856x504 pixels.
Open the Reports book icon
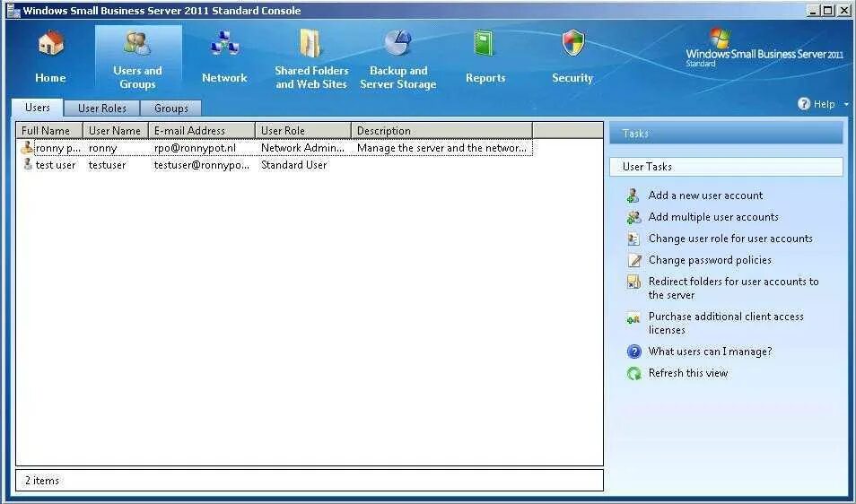(x=485, y=44)
